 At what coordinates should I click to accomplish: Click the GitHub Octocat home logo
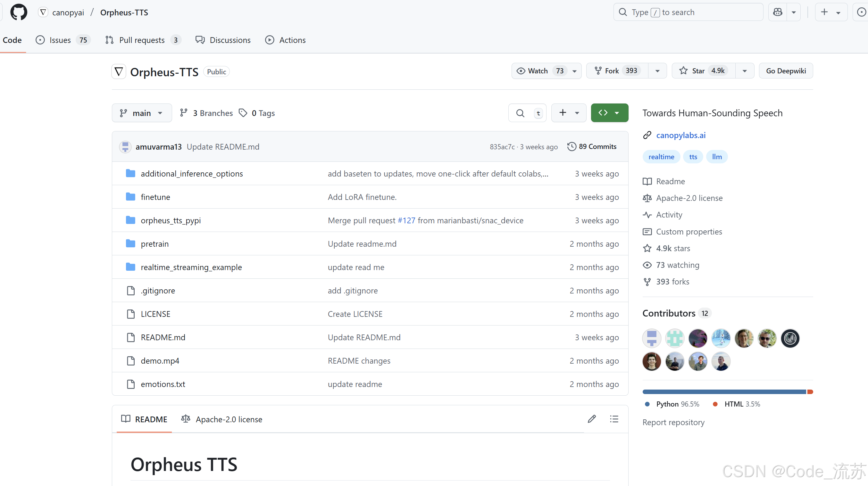tap(19, 12)
